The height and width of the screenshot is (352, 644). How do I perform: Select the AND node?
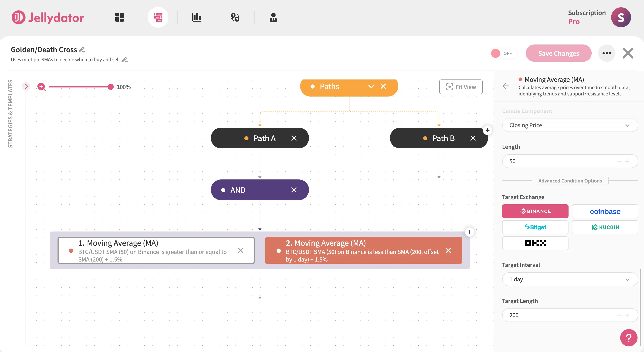pos(260,190)
